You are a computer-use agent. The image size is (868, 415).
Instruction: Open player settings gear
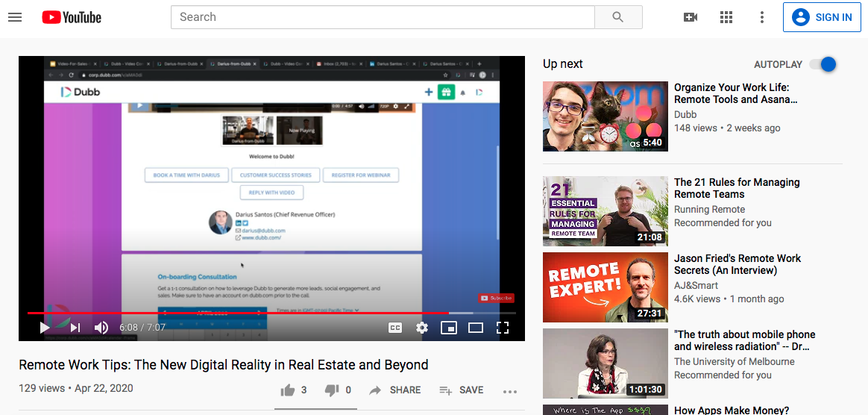click(x=422, y=328)
